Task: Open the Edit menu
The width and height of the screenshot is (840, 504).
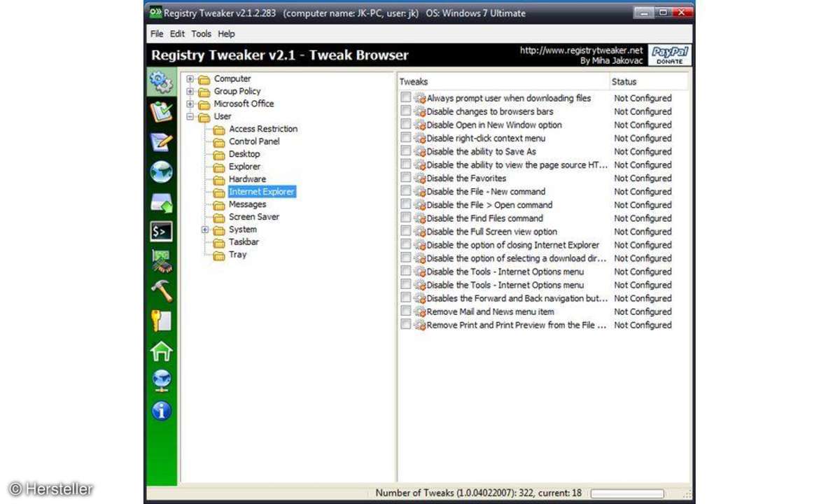Action: (177, 34)
